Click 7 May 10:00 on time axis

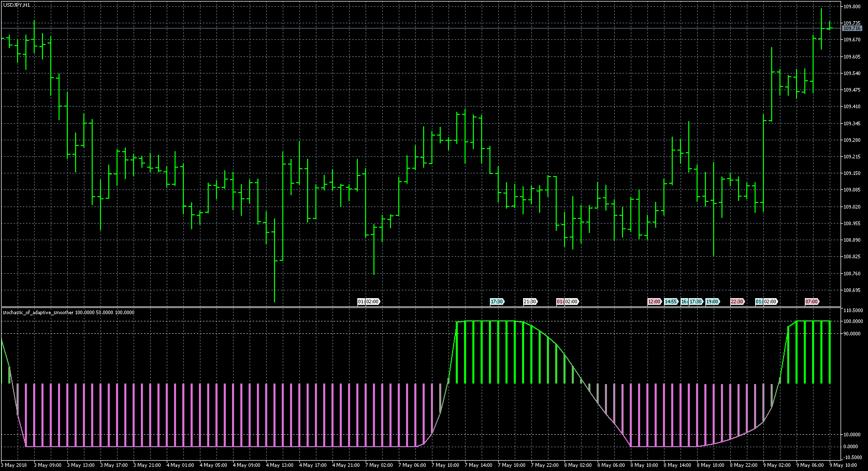point(445,465)
